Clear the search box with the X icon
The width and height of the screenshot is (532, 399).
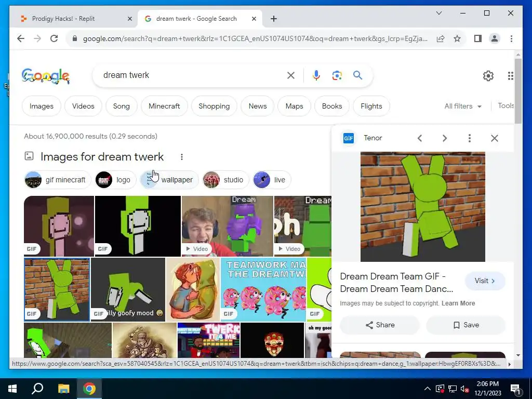tap(291, 75)
